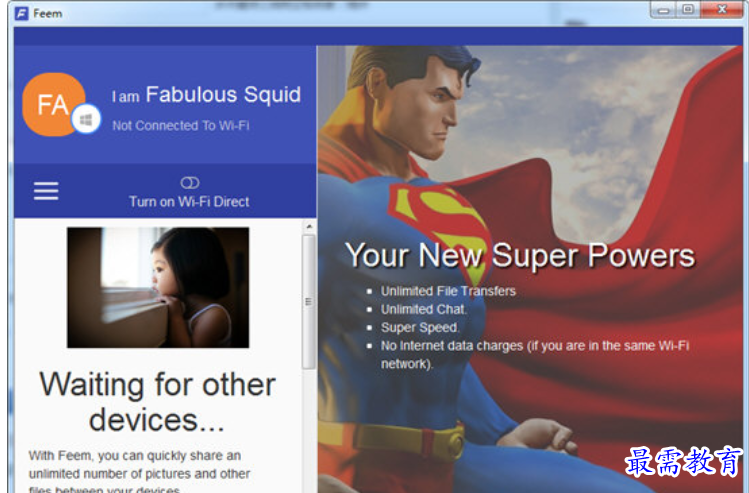The width and height of the screenshot is (749, 493).
Task: Click the Unlimited Chat bullet
Action: tap(424, 309)
